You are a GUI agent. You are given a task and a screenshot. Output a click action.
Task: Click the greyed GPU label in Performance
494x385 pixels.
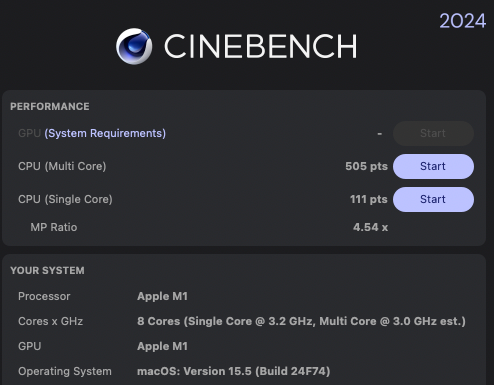pyautogui.click(x=30, y=133)
